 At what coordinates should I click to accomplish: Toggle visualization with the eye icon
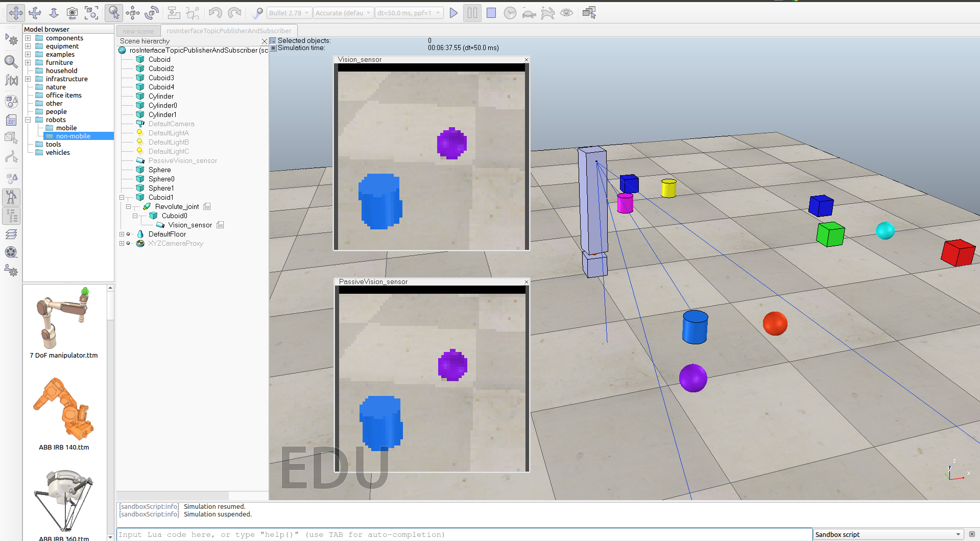(566, 13)
